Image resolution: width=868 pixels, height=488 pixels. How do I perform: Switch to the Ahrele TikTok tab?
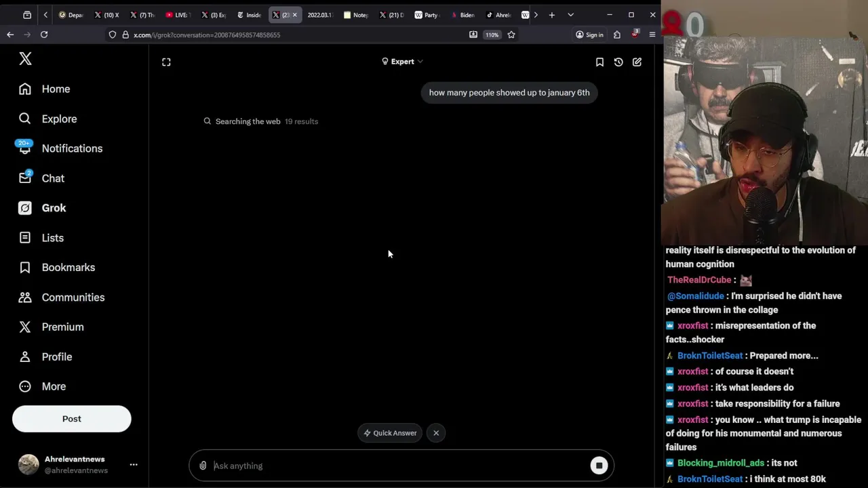pyautogui.click(x=499, y=15)
